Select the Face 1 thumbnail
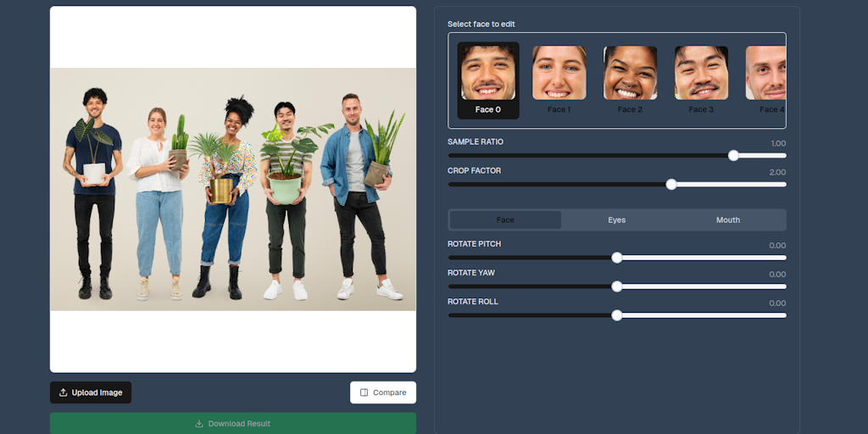868x434 pixels. click(559, 73)
